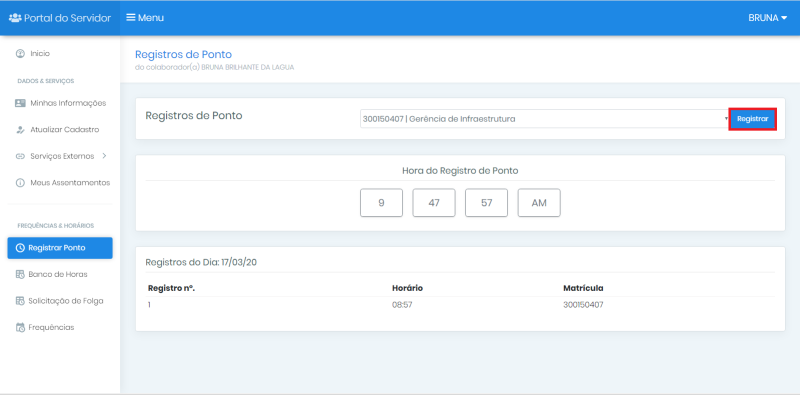800x395 pixels.
Task: Click the Solicitação de Folga icon
Action: pos(20,301)
